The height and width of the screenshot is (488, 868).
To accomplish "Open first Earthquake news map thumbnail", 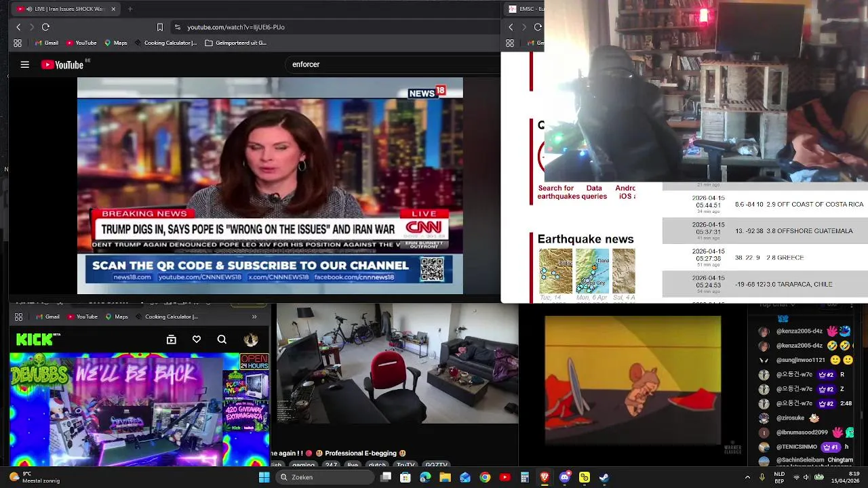I will point(555,271).
